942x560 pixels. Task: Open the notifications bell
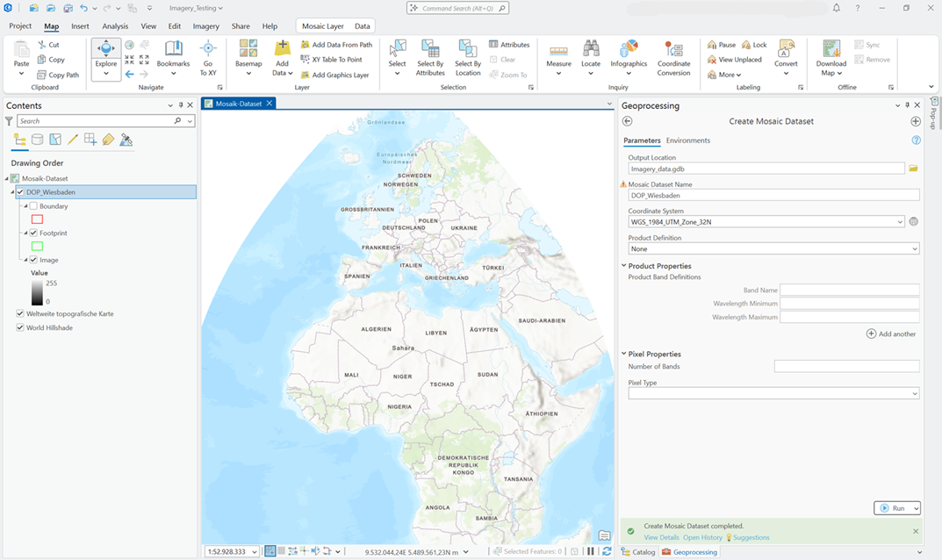(x=837, y=9)
